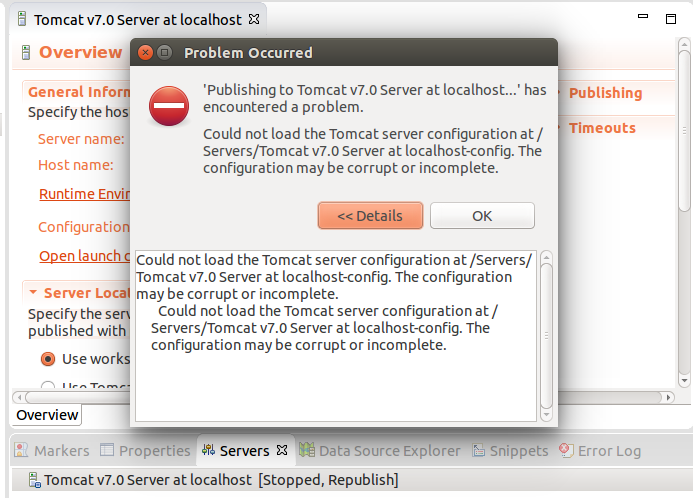693x498 pixels.
Task: Close the Problem Occurred dialog with the red close icon
Action: click(x=145, y=53)
